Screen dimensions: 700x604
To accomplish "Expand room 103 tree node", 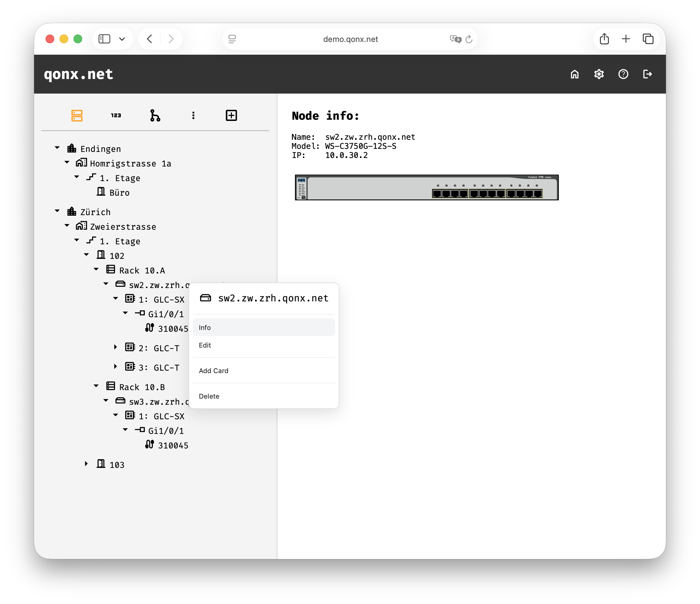I will tap(86, 464).
